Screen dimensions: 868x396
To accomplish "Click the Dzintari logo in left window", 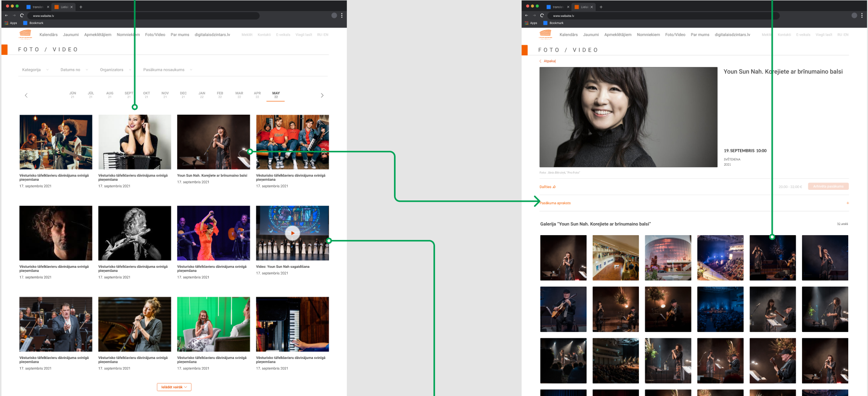I will tap(26, 34).
